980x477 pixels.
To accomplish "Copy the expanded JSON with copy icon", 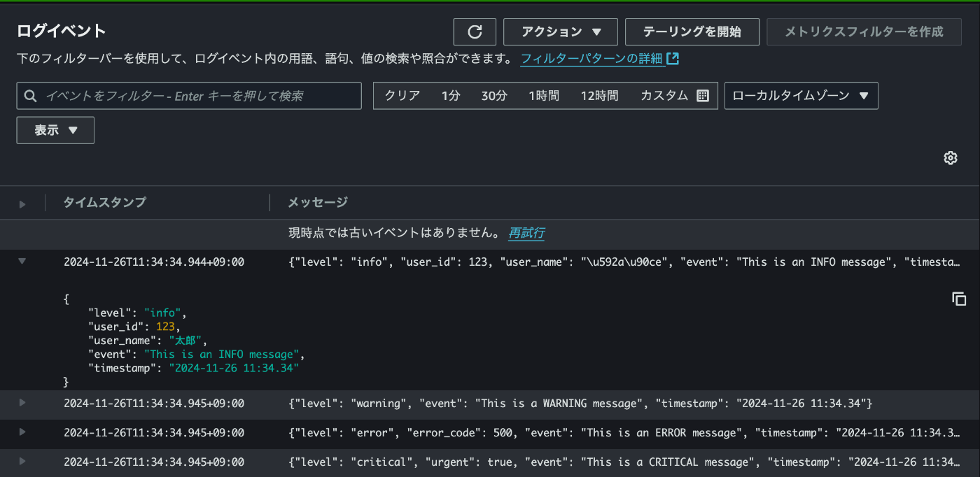I will (x=959, y=299).
